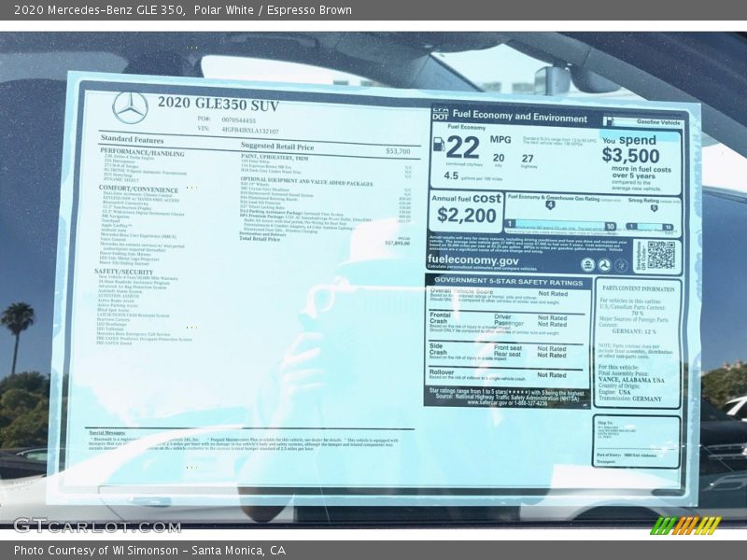Select 'VANCE, ALABAMA USA' assembly point text
The image size is (747, 560).
pos(631,380)
